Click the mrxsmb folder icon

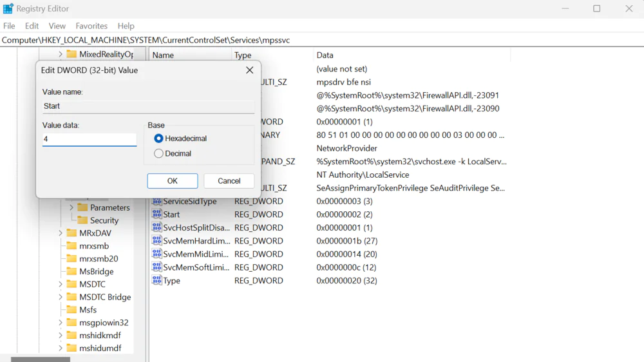(x=71, y=245)
